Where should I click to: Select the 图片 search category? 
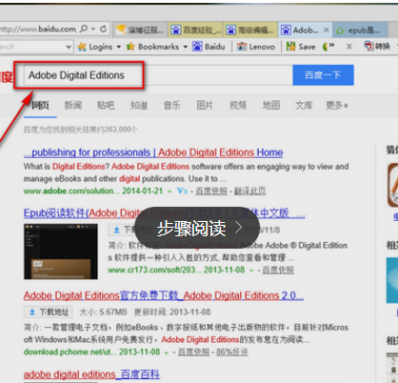click(205, 106)
